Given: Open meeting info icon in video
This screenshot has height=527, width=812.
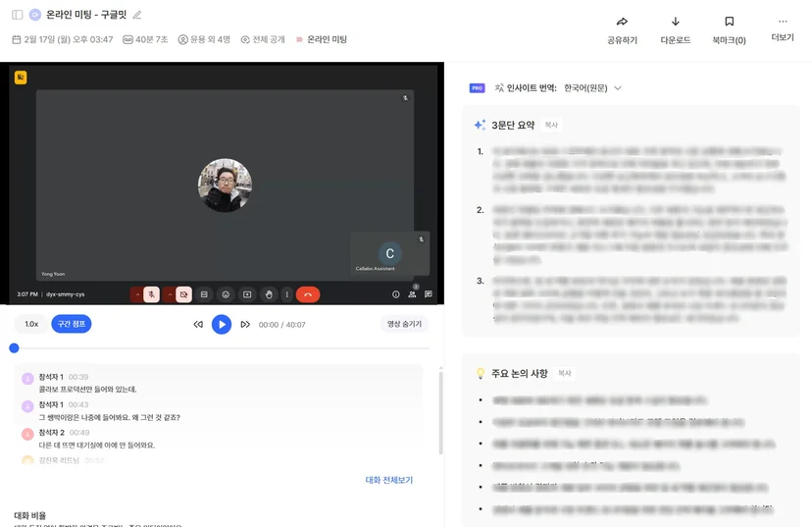Looking at the screenshot, I should pos(395,294).
